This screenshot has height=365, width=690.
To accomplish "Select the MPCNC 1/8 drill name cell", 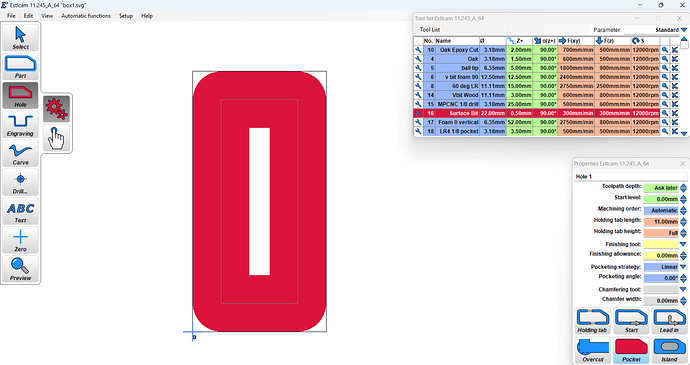I will click(457, 104).
